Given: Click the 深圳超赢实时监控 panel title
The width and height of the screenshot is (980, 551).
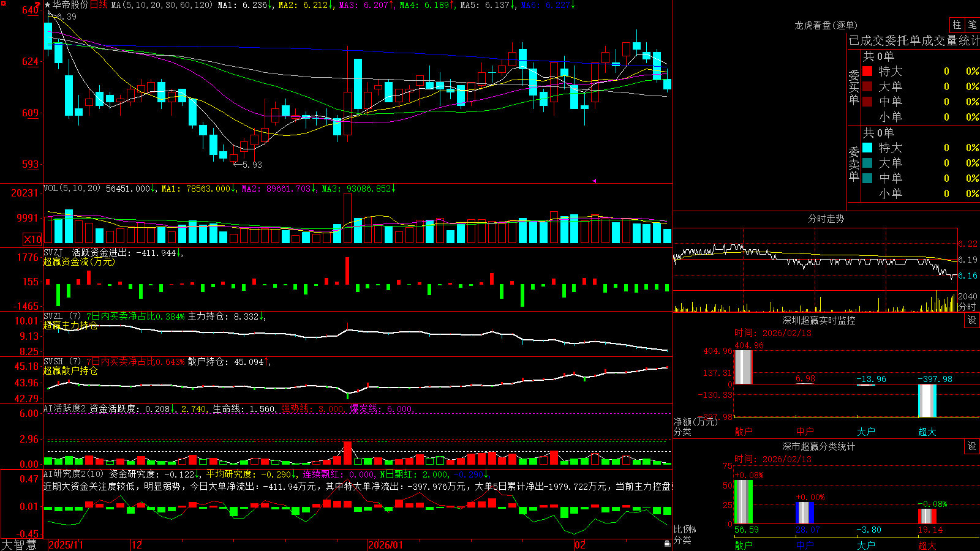Looking at the screenshot, I should 819,320.
